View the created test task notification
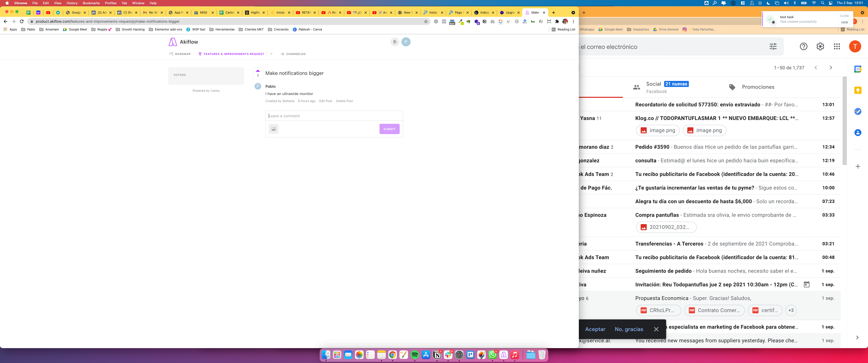The height and width of the screenshot is (363, 868). pos(844,22)
